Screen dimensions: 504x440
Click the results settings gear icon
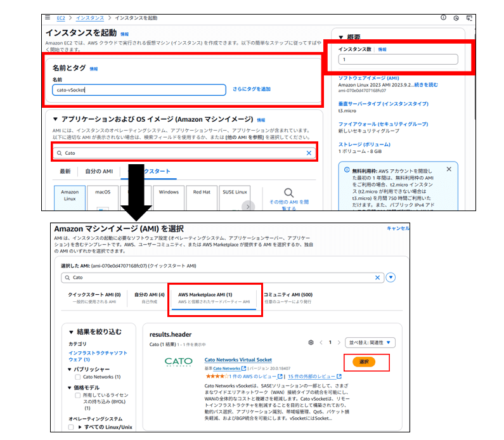pos(311,342)
